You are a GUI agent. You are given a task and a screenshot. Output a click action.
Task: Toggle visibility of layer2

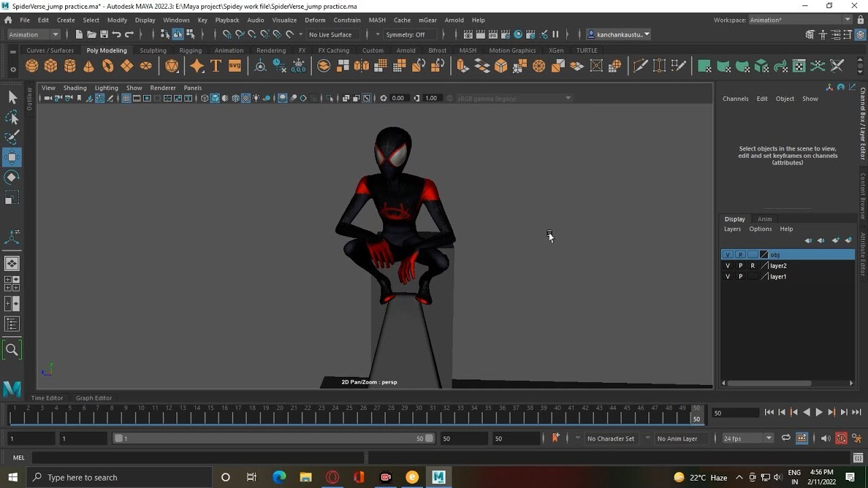point(728,266)
